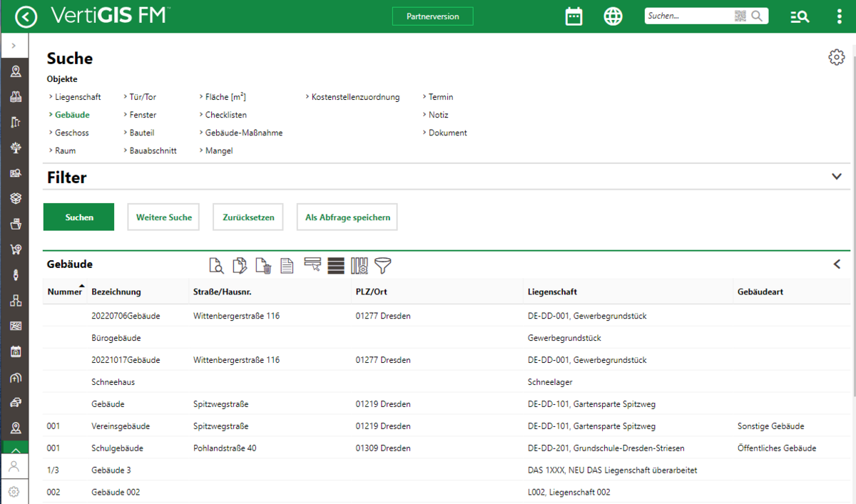The image size is (856, 504).
Task: Sort by Bezeichnung column header
Action: point(116,292)
